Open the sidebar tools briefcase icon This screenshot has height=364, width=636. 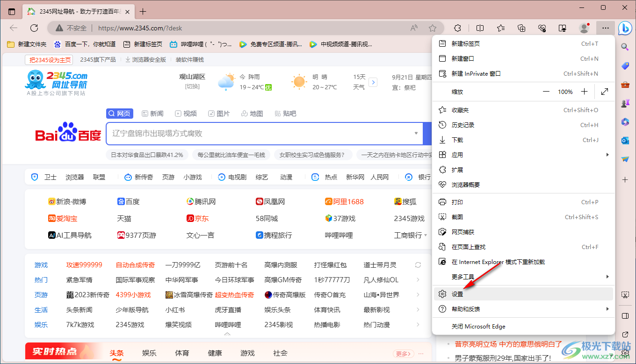coord(625,85)
